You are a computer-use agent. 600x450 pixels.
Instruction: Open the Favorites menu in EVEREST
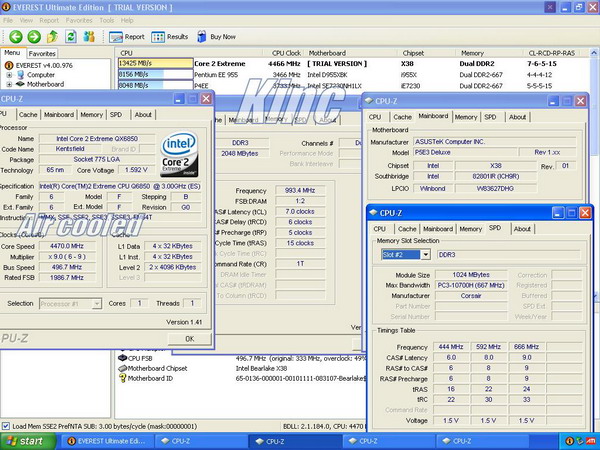pyautogui.click(x=79, y=19)
